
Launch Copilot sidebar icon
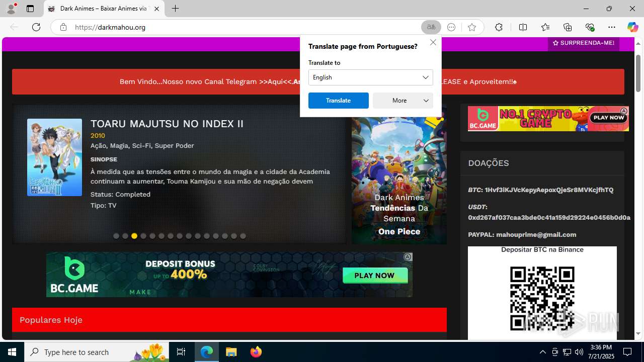tap(632, 27)
